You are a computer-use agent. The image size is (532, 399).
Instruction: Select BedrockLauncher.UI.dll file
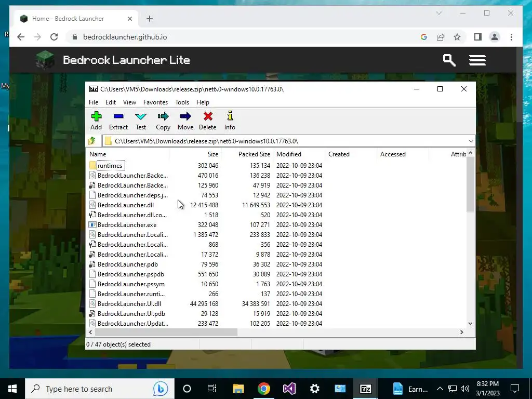coord(129,303)
